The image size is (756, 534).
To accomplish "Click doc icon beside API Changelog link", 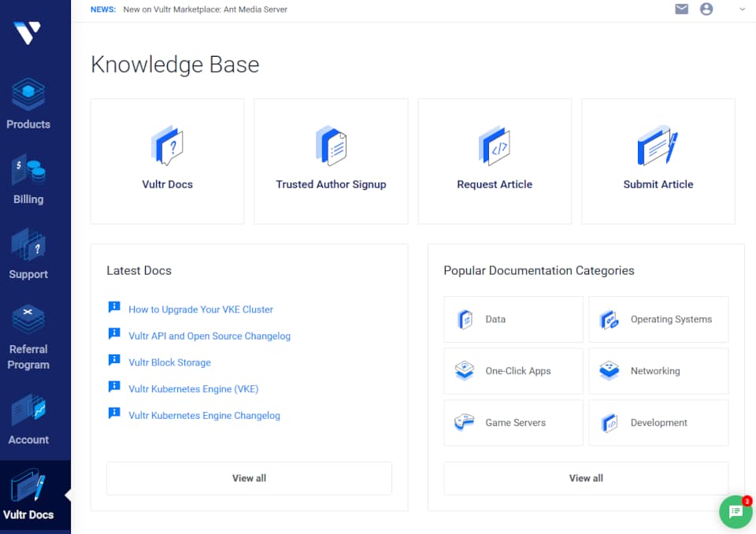I will coord(114,333).
